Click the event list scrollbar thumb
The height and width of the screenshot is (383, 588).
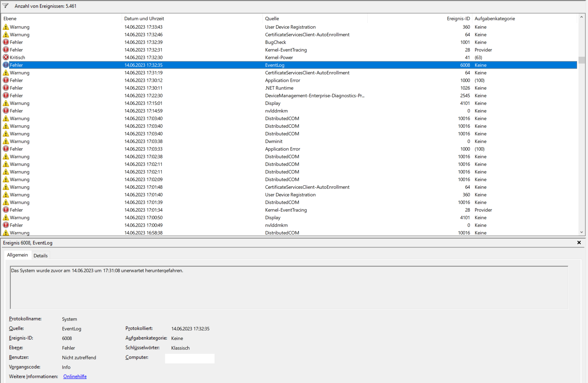tap(582, 60)
